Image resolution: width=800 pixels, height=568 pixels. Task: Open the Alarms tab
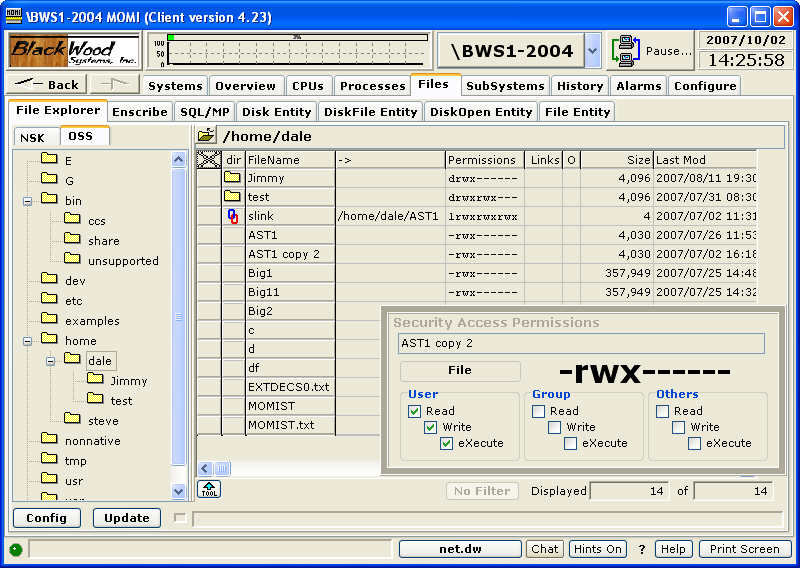coord(638,86)
